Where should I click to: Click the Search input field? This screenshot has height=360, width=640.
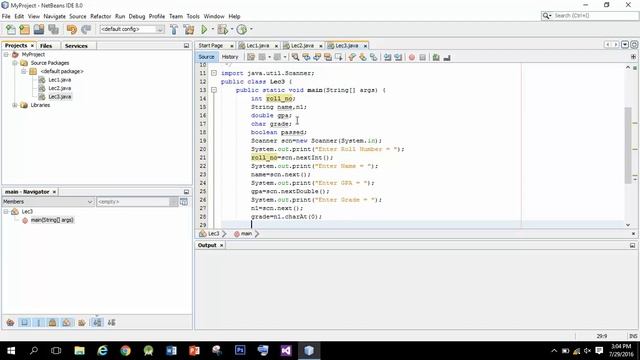tap(595, 16)
